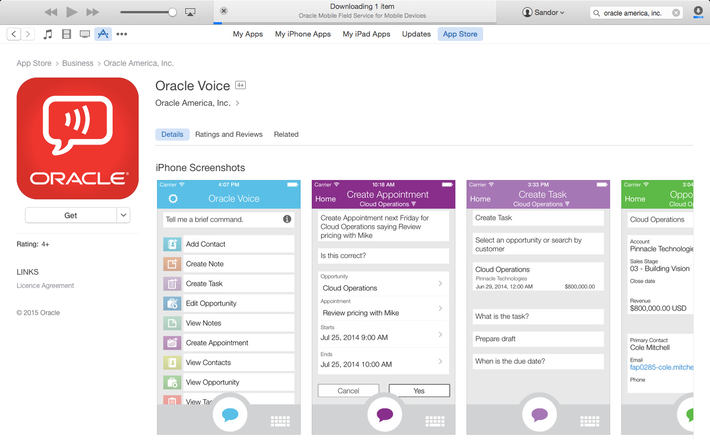Image resolution: width=710 pixels, height=443 pixels.
Task: Open the Licence Agreement link
Action: 45,286
